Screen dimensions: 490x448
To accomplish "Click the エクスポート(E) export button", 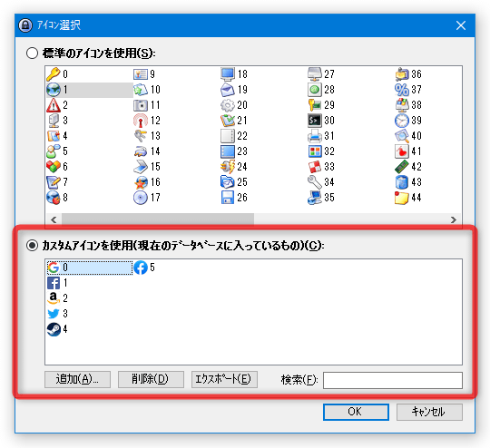I will [x=224, y=379].
